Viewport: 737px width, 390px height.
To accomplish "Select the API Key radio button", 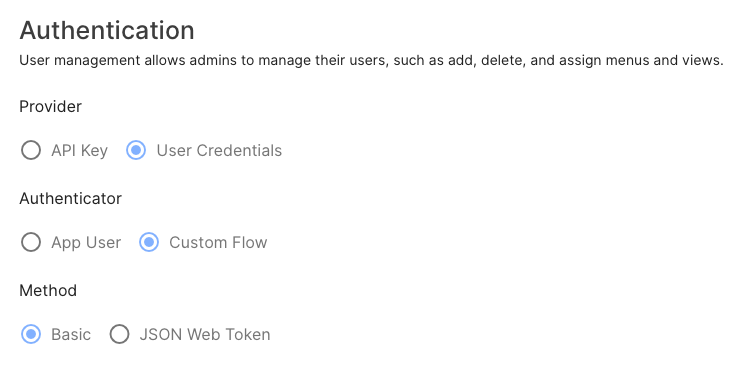I will click(31, 150).
